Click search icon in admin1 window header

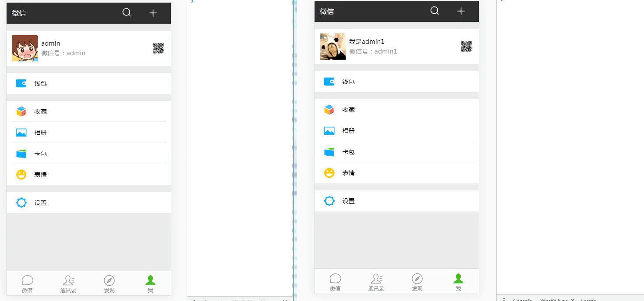(435, 11)
